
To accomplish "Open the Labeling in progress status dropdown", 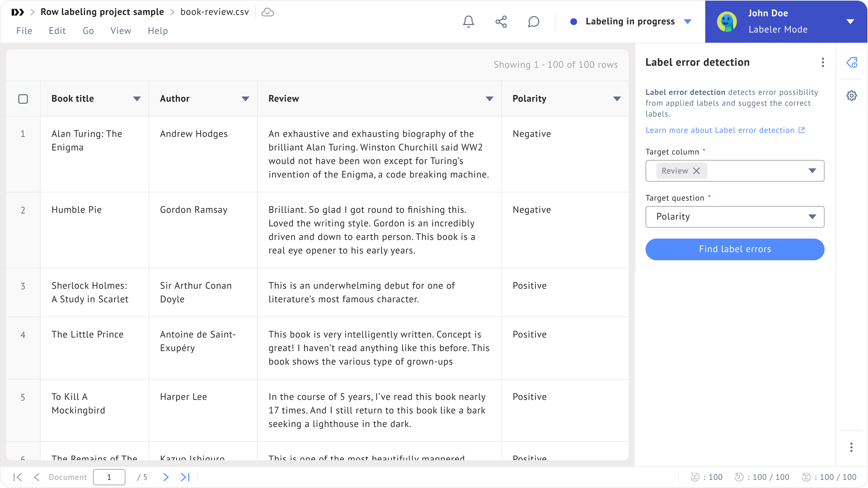I will 688,22.
